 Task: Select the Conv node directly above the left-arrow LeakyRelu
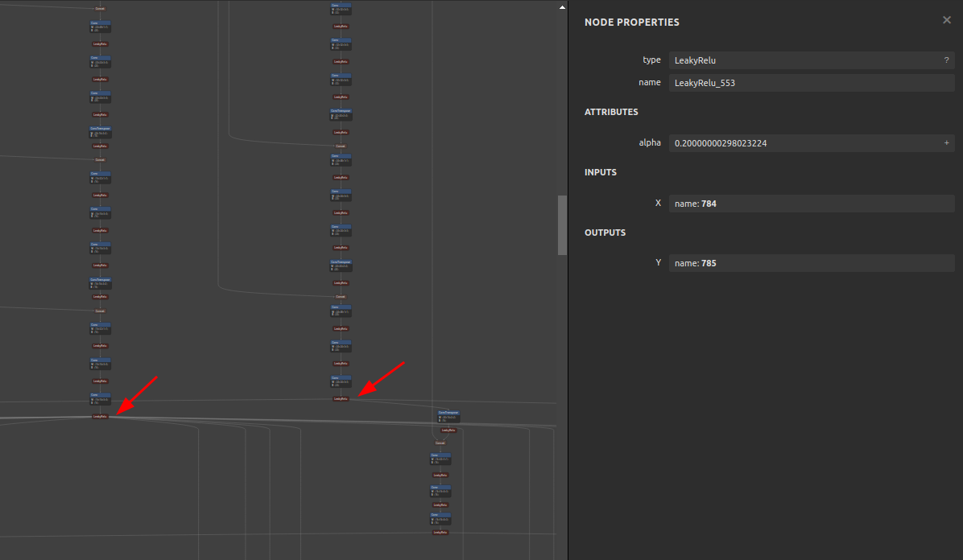100,399
